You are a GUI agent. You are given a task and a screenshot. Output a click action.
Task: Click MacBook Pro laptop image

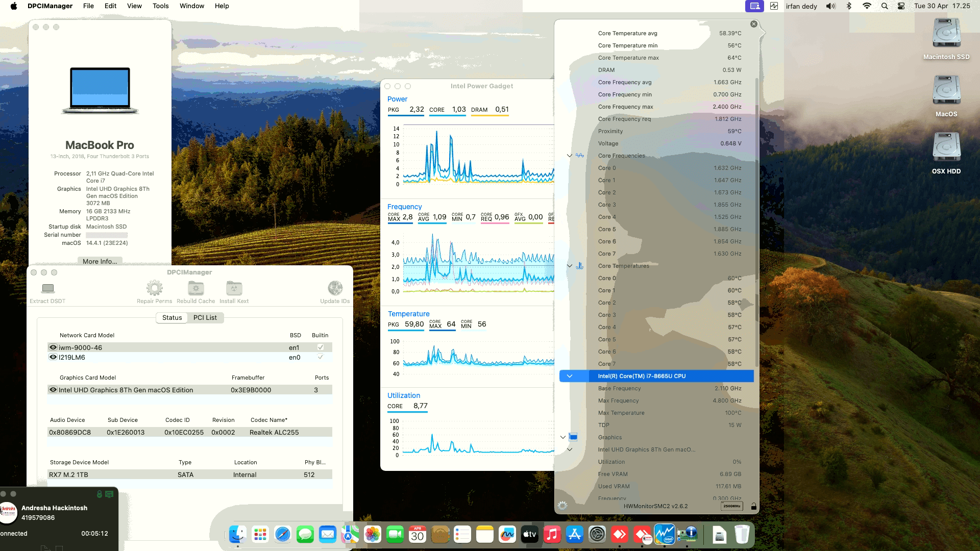point(100,91)
